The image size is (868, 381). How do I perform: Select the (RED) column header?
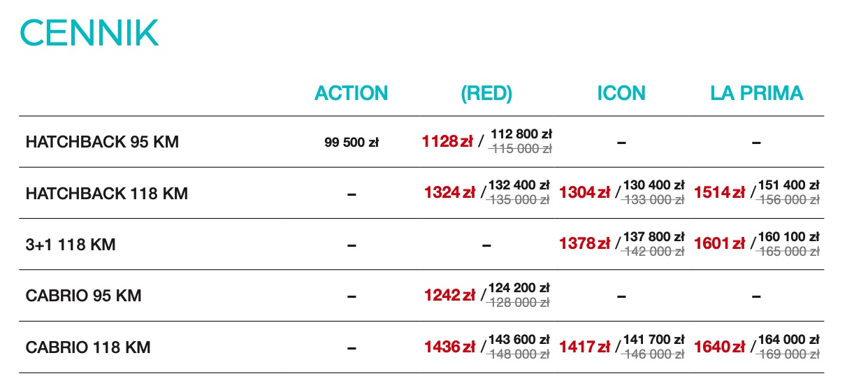[x=486, y=93]
